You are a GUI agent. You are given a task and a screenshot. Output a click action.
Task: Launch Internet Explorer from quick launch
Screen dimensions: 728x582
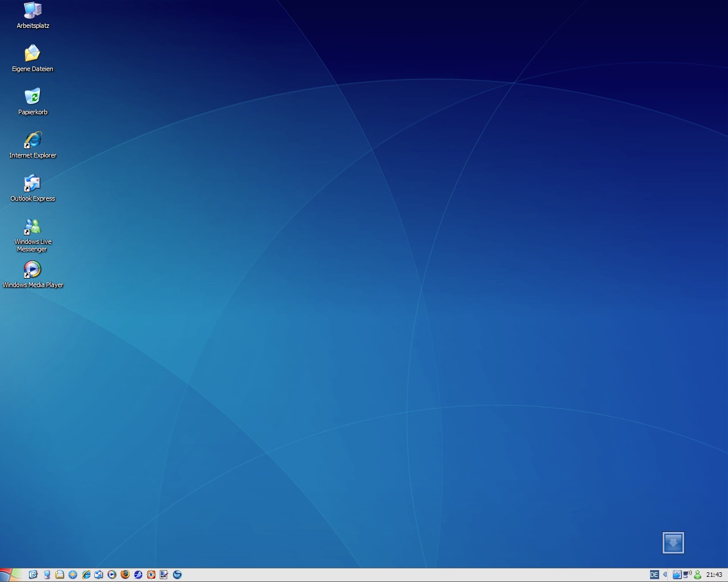click(86, 575)
